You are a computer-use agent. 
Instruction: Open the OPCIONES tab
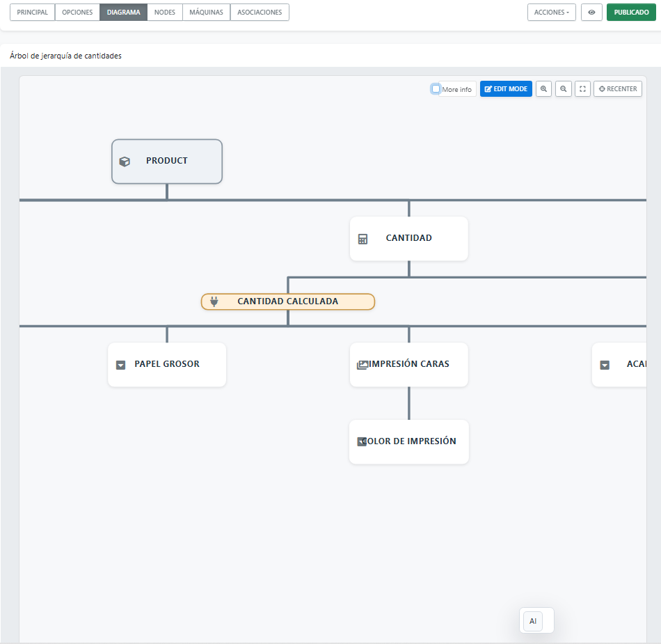tap(77, 13)
